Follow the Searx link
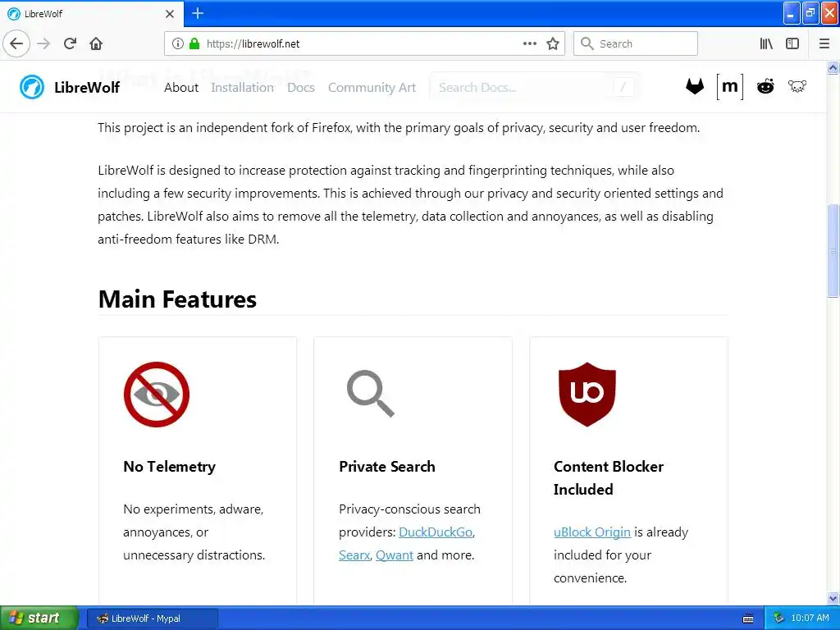 pos(354,555)
